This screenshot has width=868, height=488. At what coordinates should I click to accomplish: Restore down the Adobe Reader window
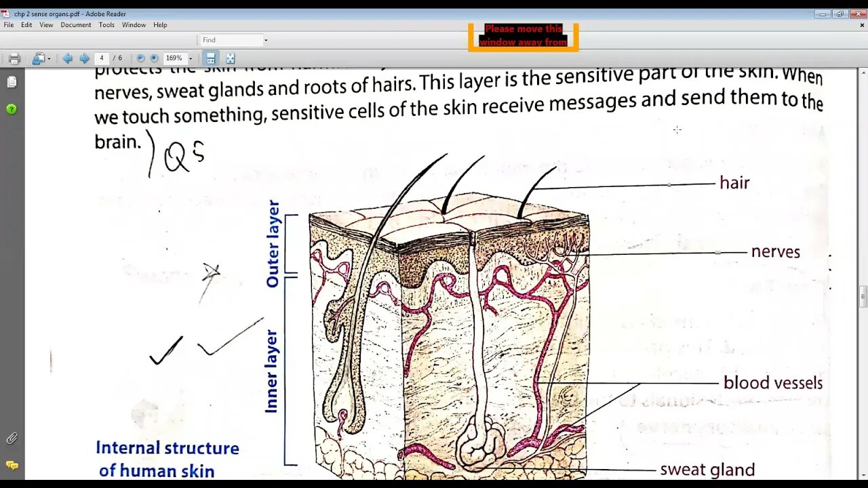click(840, 14)
